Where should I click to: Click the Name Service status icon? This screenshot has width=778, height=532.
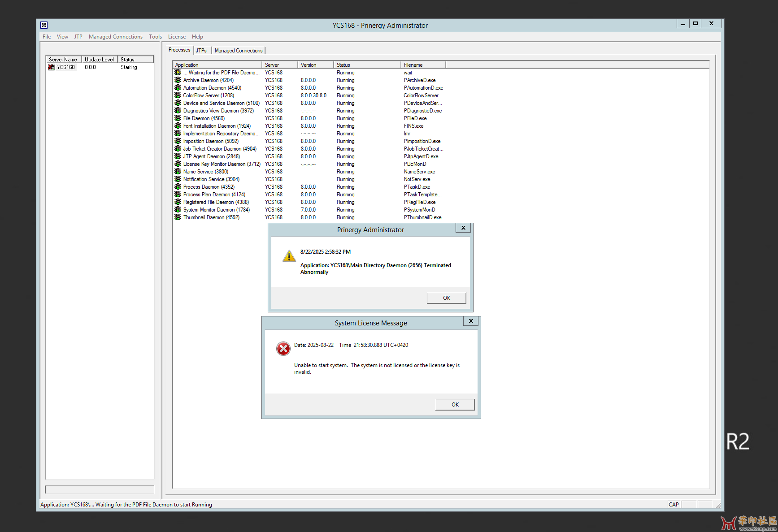[178, 172]
